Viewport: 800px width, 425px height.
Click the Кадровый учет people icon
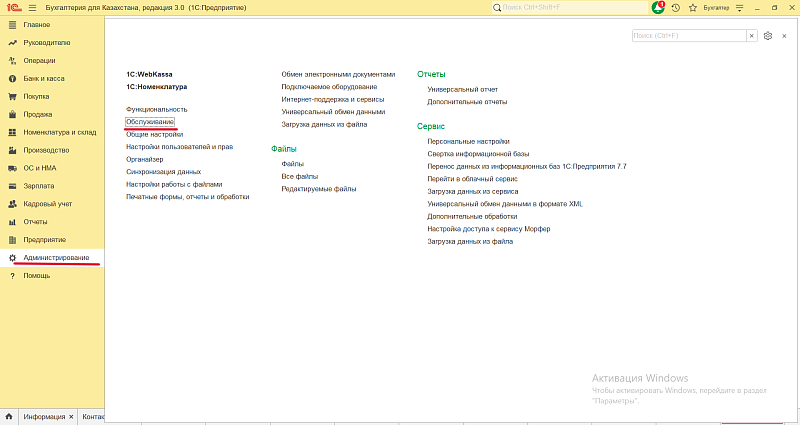tap(12, 204)
